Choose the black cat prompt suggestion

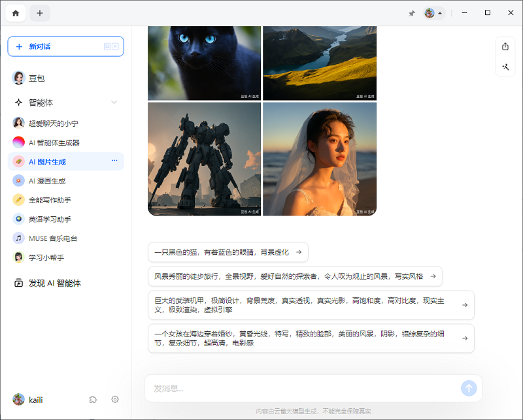[228, 252]
